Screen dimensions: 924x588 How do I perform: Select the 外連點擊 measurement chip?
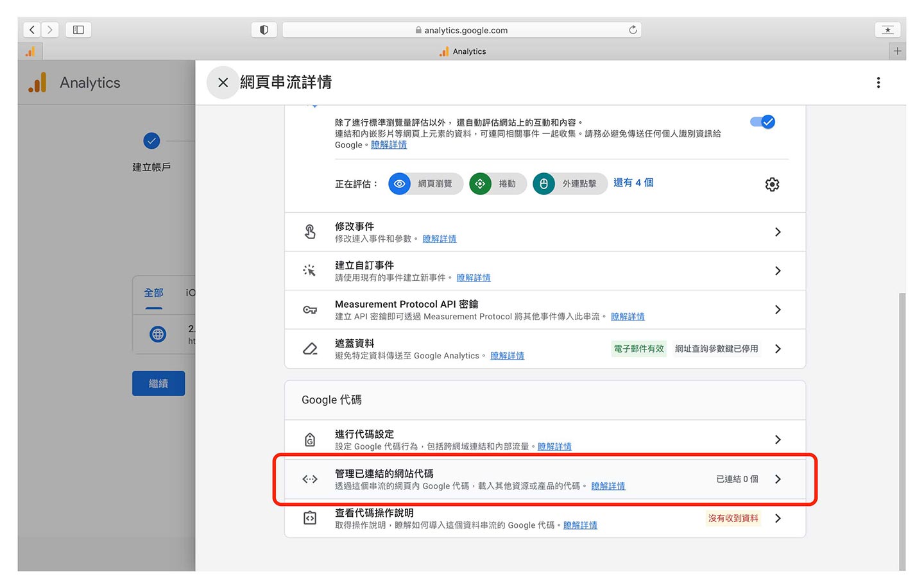pos(570,184)
